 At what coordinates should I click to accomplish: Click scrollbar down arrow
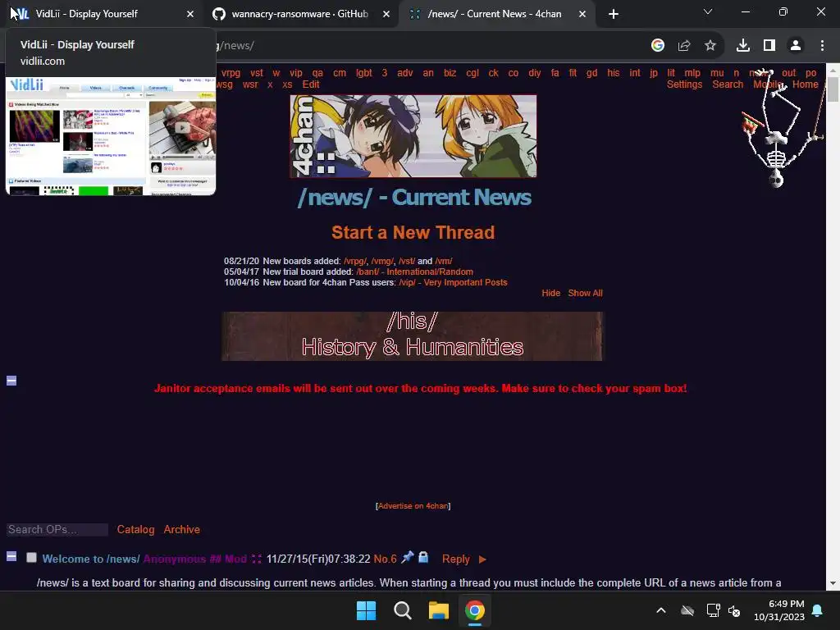click(833, 583)
